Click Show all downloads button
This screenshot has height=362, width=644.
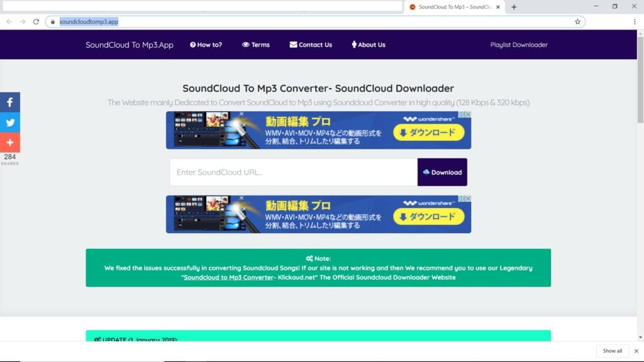click(x=613, y=351)
